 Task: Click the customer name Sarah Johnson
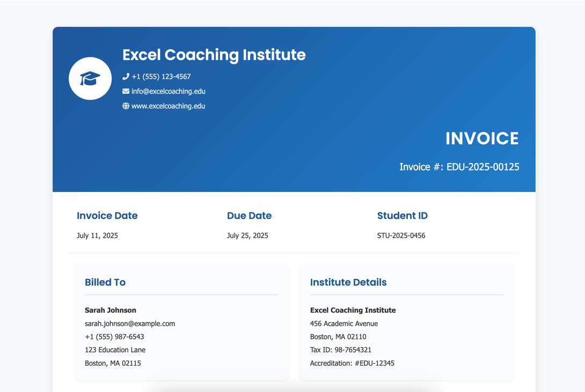[x=111, y=310]
